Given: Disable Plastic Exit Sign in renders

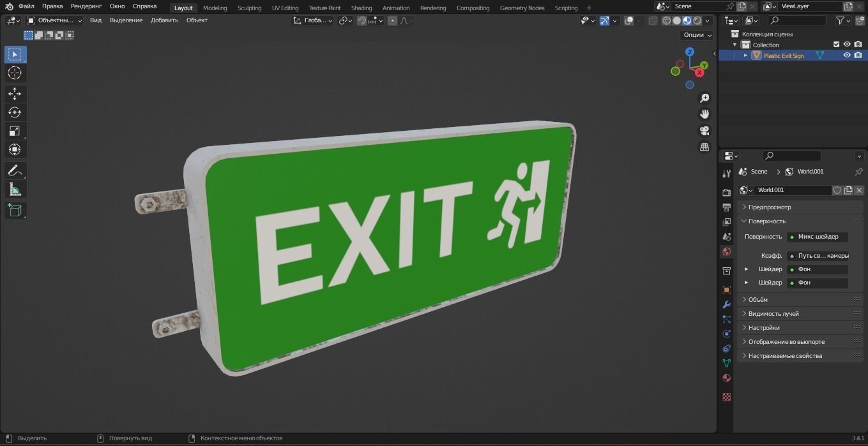Looking at the screenshot, I should pos(858,56).
